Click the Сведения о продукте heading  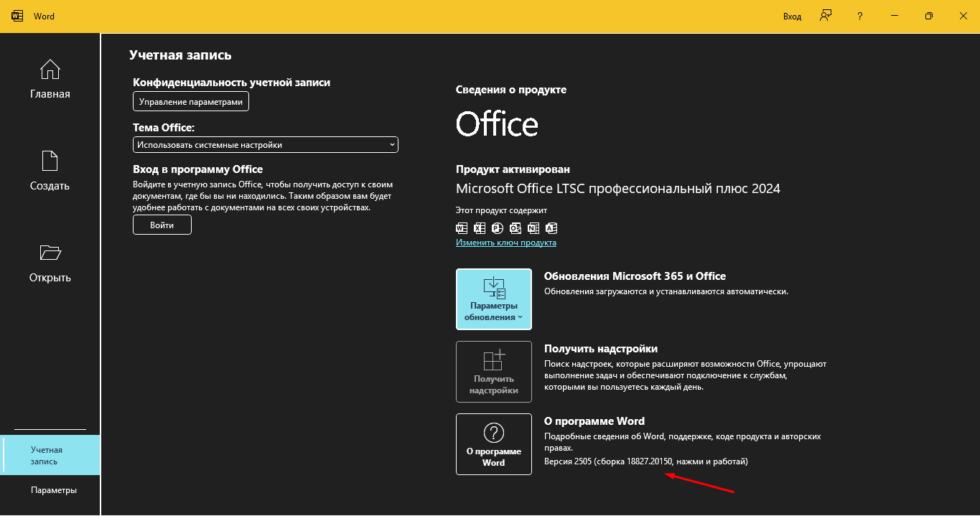pos(511,90)
